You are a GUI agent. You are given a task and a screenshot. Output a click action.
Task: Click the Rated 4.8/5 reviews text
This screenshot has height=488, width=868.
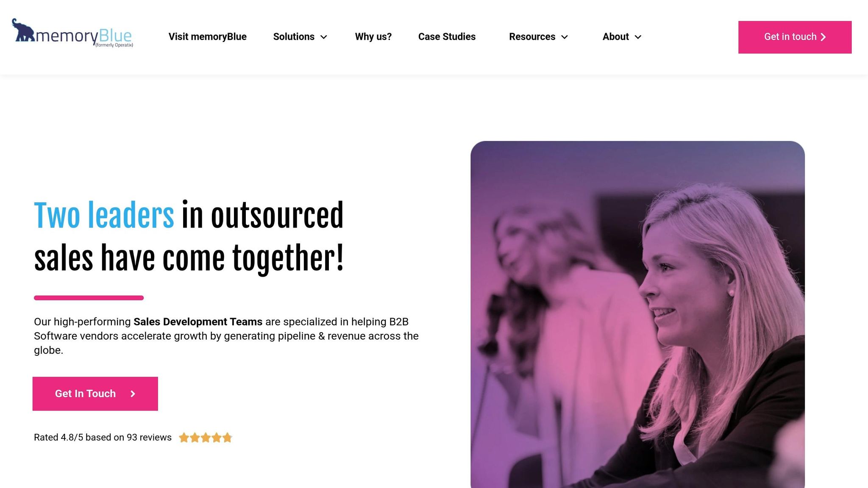[103, 438]
